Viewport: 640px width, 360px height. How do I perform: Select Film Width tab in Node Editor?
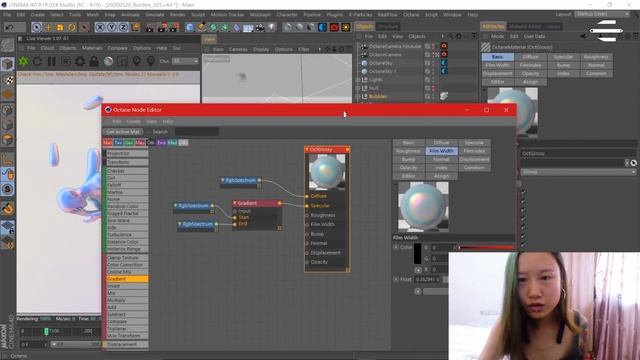(x=441, y=151)
